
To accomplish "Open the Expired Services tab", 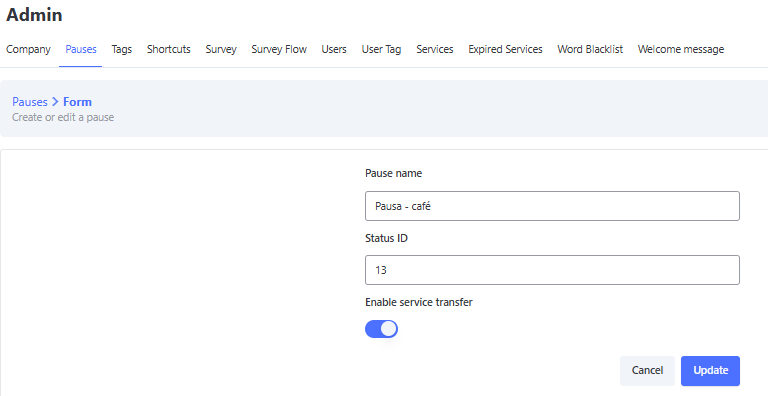I will tap(505, 49).
